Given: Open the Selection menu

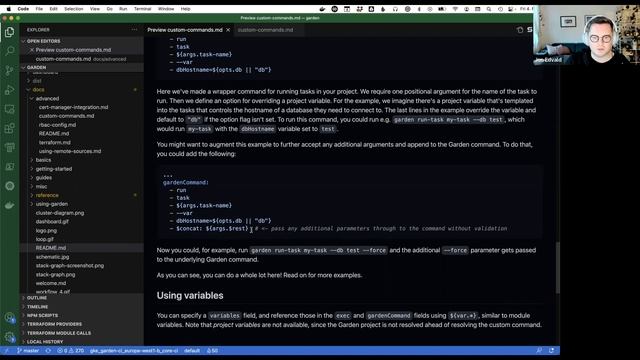Looking at the screenshot, I should (x=74, y=9).
